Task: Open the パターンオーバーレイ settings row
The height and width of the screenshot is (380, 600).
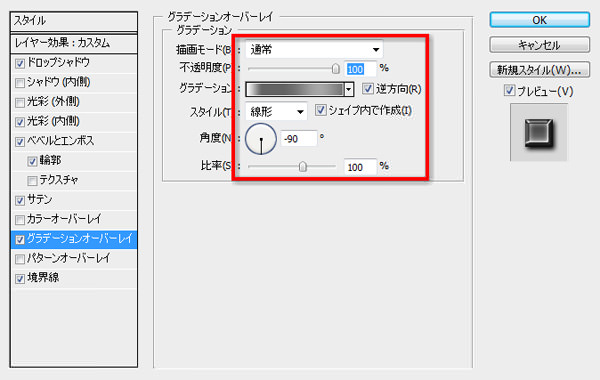Action: pyautogui.click(x=74, y=259)
